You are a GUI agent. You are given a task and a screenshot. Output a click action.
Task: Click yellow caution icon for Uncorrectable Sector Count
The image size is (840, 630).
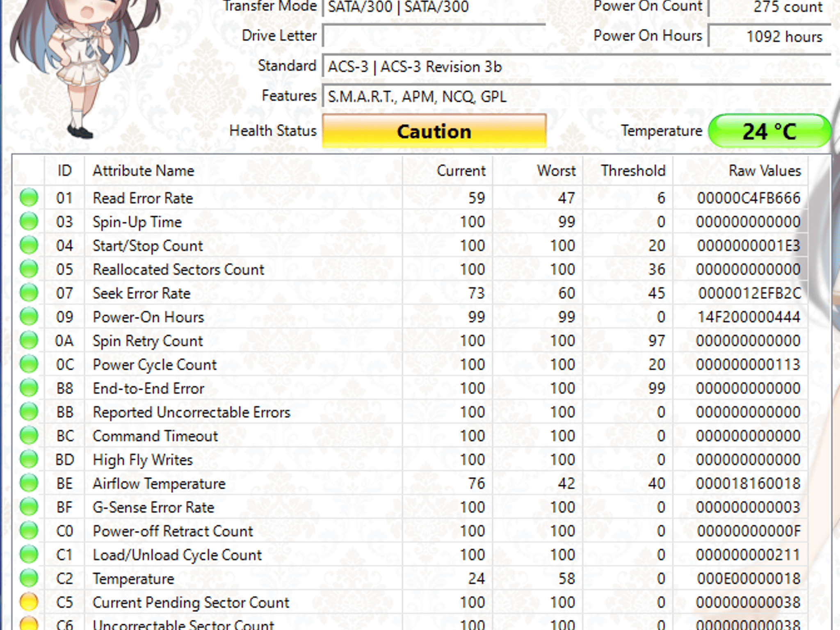pos(29,623)
